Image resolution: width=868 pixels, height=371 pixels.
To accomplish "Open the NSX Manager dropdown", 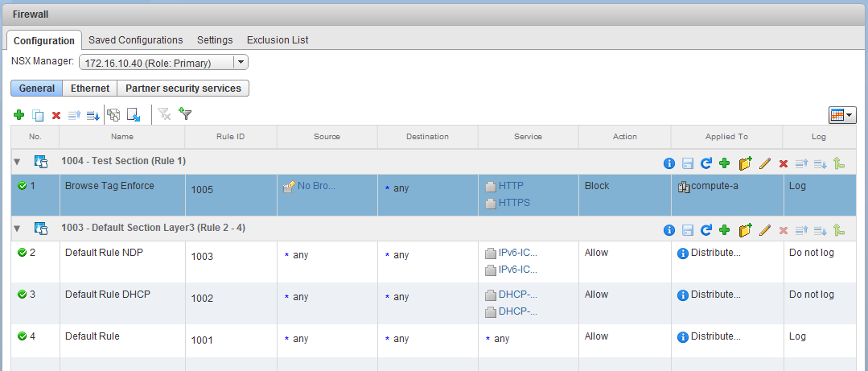I will click(241, 63).
